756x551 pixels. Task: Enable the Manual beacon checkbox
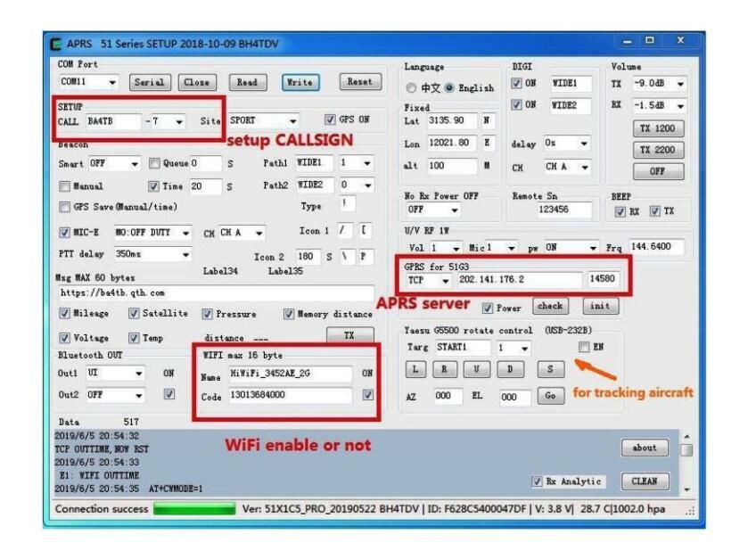tap(64, 186)
